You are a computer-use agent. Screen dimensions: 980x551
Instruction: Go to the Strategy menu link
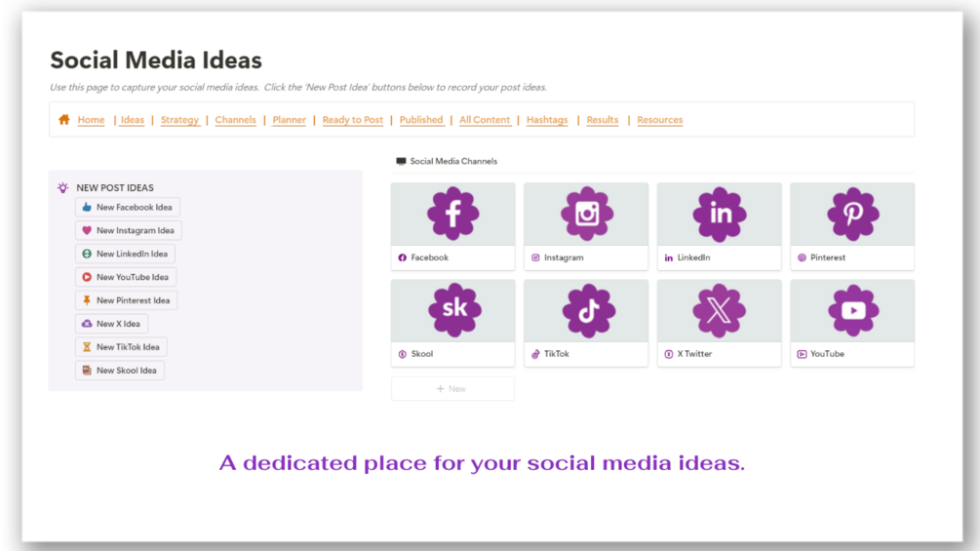click(179, 120)
